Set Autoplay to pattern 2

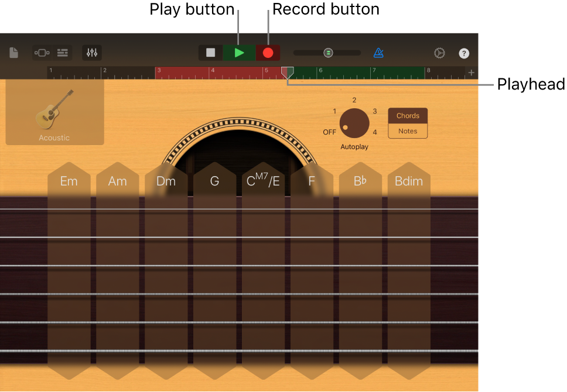point(354,101)
